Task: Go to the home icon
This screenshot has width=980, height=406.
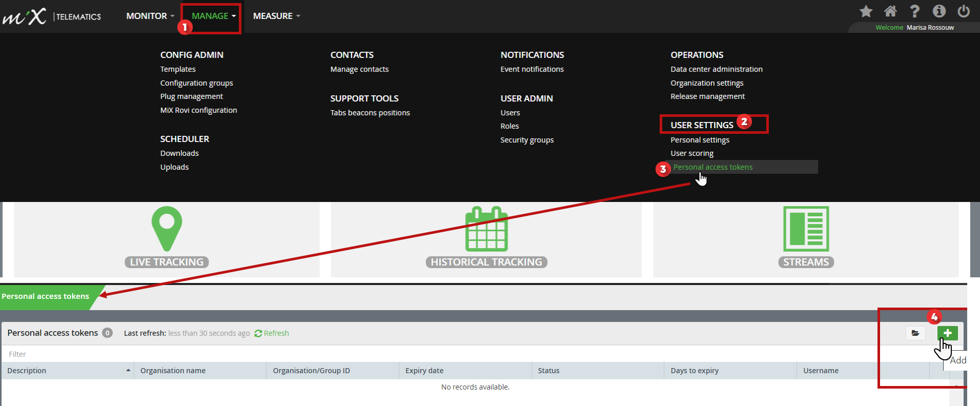Action: [890, 11]
